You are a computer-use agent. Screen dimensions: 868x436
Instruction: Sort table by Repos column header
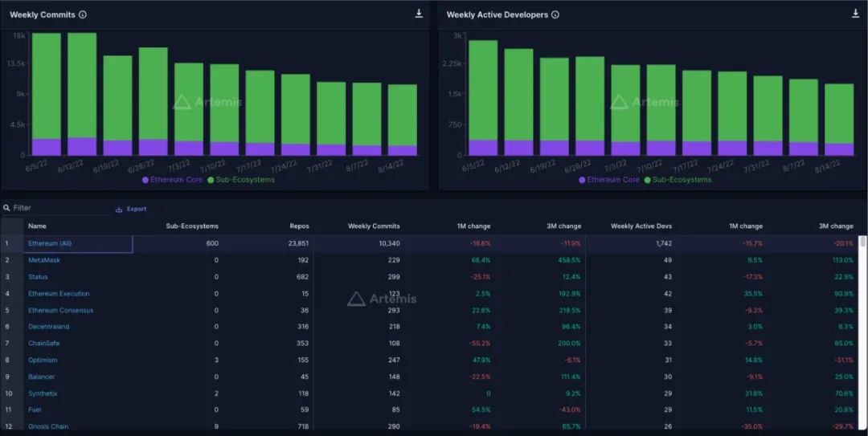pyautogui.click(x=299, y=226)
